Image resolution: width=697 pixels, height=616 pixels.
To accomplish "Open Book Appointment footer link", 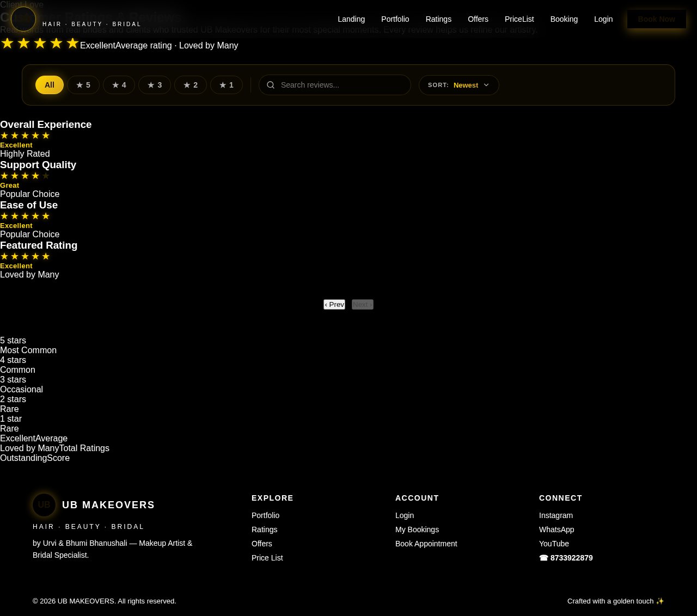I will click(426, 544).
